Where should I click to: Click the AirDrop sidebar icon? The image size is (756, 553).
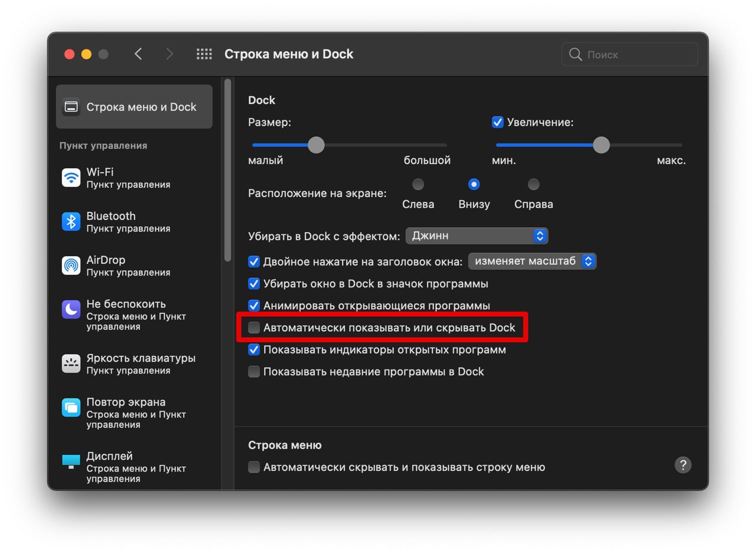(x=71, y=266)
